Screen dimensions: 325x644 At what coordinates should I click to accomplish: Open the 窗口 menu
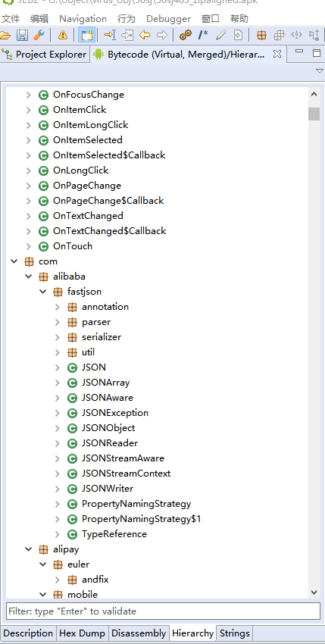211,19
